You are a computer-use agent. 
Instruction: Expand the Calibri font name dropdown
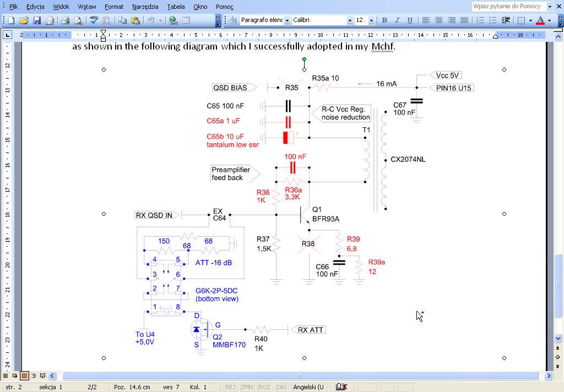click(x=350, y=20)
